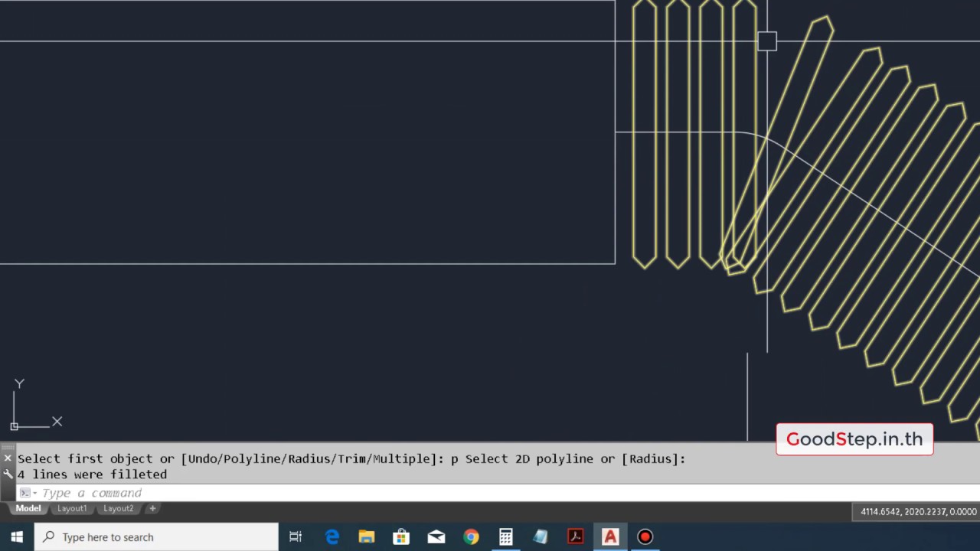Screen dimensions: 980x551
Task: Open Microsoft Store from taskbar
Action: (401, 537)
